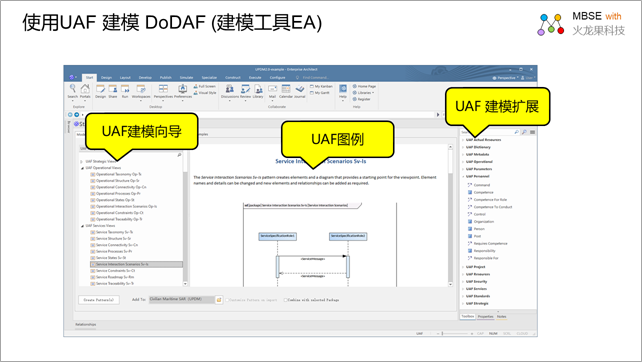The height and width of the screenshot is (362, 642).
Task: Open the Portals ribbon icon
Action: (x=85, y=91)
